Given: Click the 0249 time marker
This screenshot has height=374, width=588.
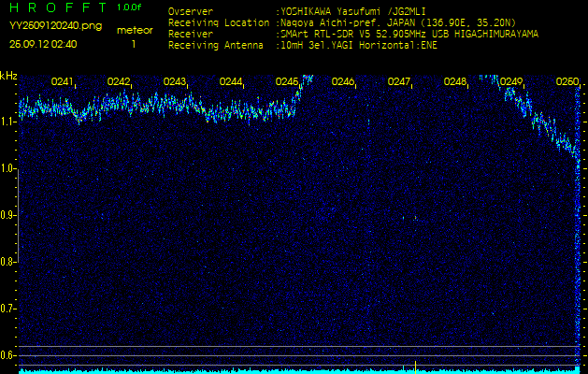Looking at the screenshot, I should (511, 82).
